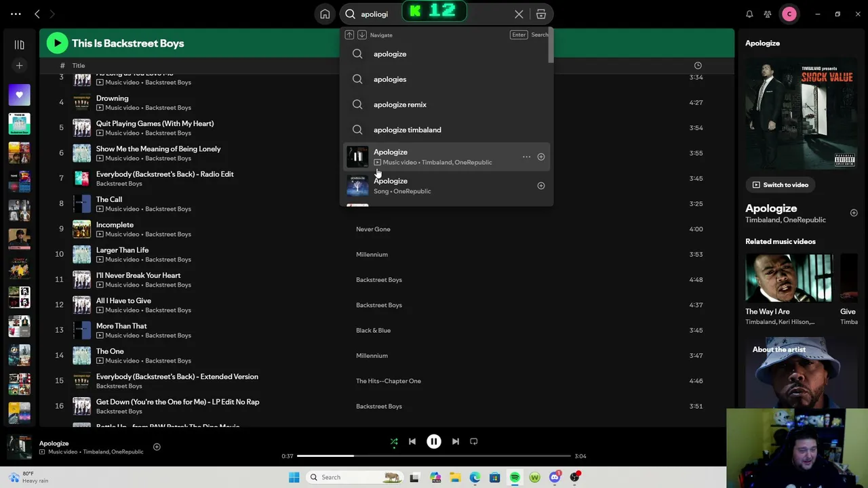
Task: Sort tracks by duration clock icon
Action: (698, 66)
